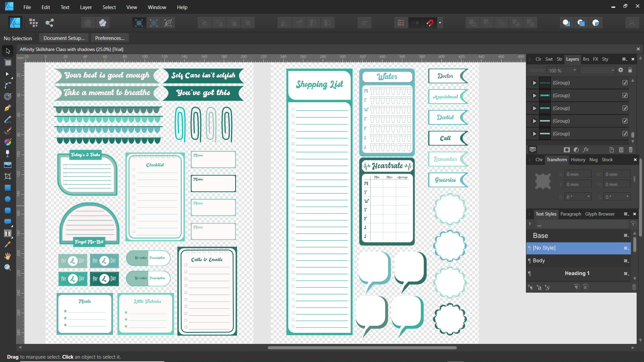This screenshot has height=362, width=644.
Task: Expand the first (Group) layer
Action: pyautogui.click(x=534, y=83)
